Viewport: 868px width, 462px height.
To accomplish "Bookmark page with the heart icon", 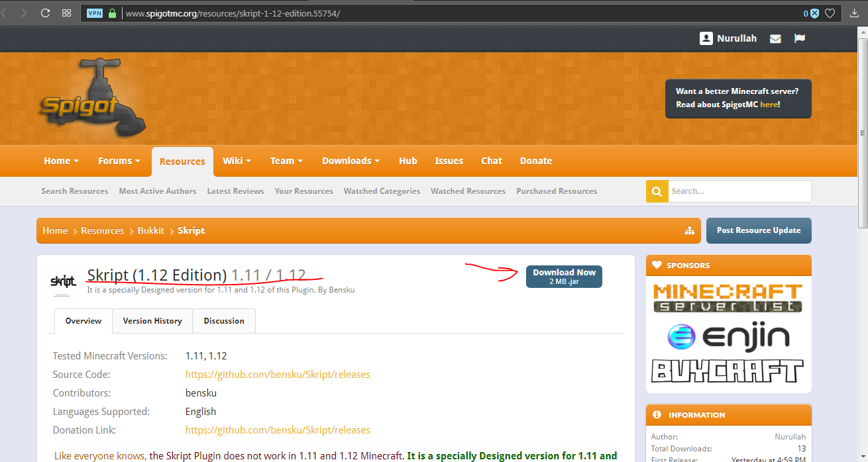I will [x=830, y=13].
